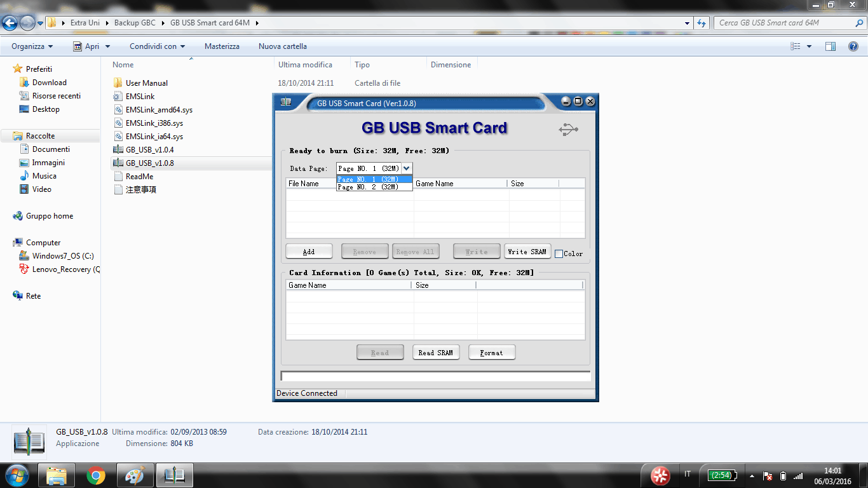
Task: Select the 注意事項 text file icon
Action: pyautogui.click(x=118, y=190)
